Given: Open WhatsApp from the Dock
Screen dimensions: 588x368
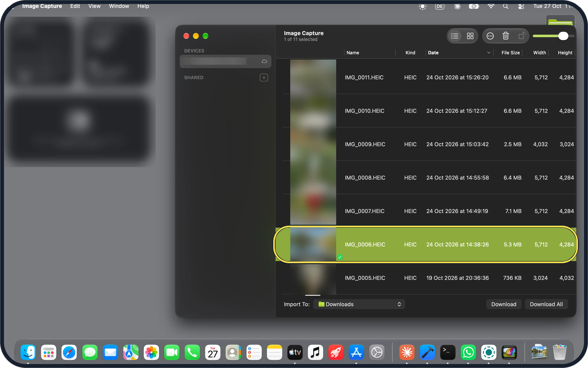Looking at the screenshot, I should [468, 352].
